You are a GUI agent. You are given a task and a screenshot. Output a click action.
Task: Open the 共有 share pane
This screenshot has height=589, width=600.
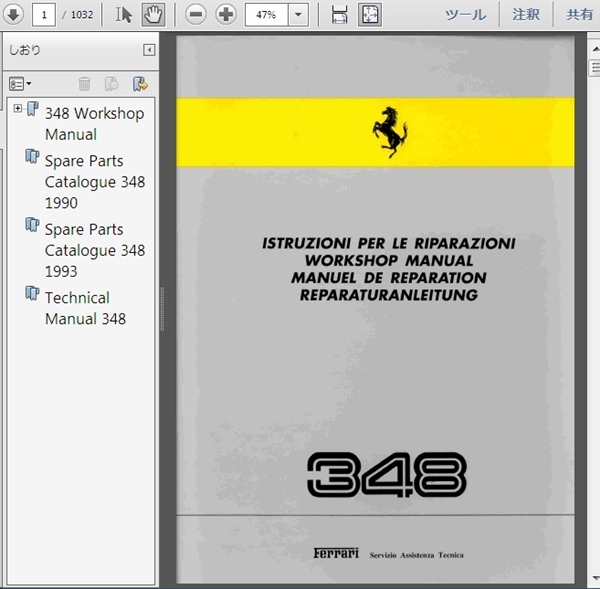tap(580, 15)
